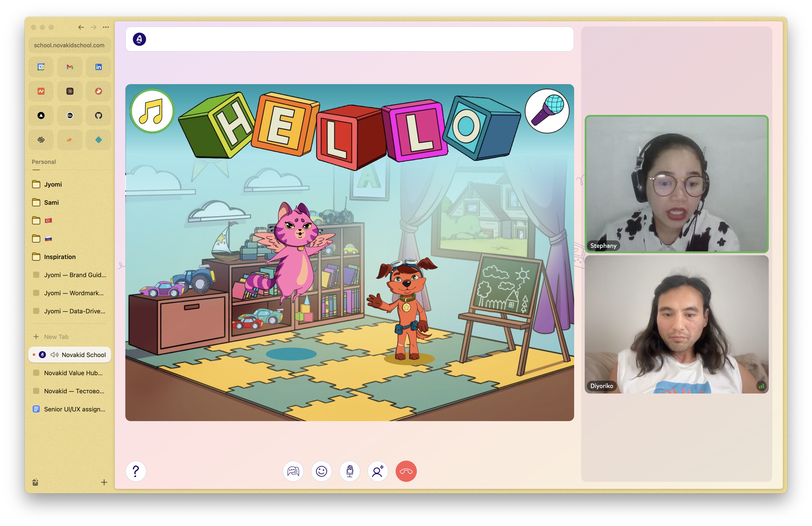812x526 pixels.
Task: Open the pinned Gmail shortcut
Action: tap(70, 67)
